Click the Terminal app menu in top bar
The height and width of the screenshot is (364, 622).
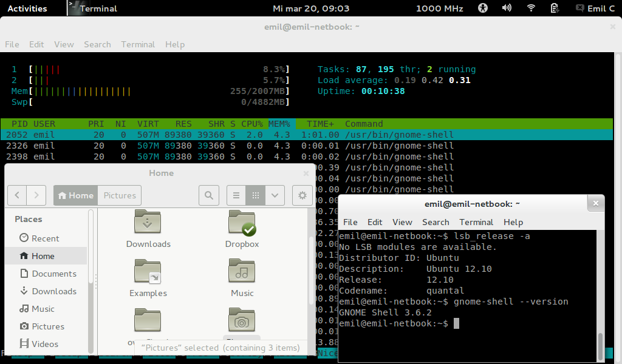coord(93,8)
